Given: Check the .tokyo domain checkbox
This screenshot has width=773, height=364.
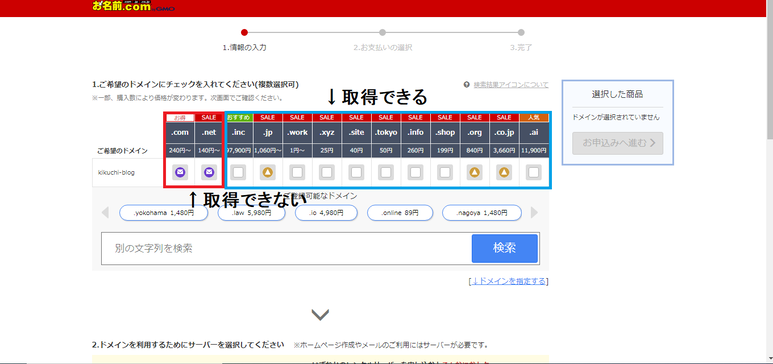Looking at the screenshot, I should 386,172.
